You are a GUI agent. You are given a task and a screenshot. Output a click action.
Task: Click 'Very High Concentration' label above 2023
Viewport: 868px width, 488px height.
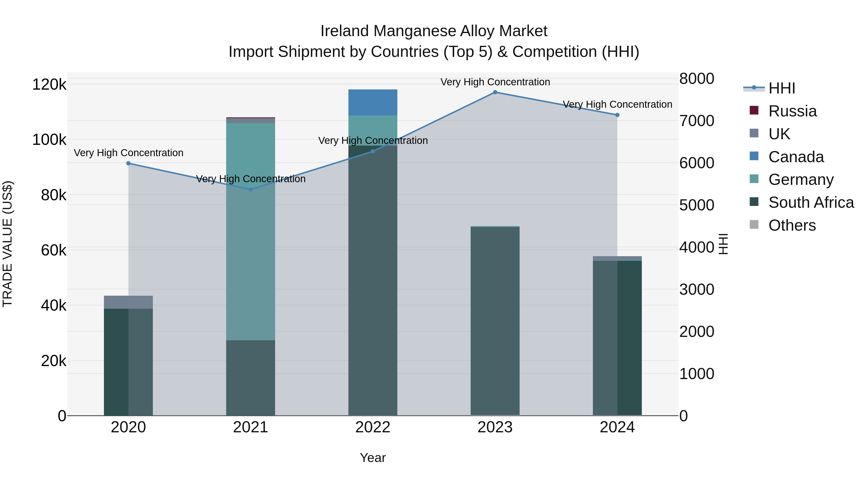(x=495, y=82)
